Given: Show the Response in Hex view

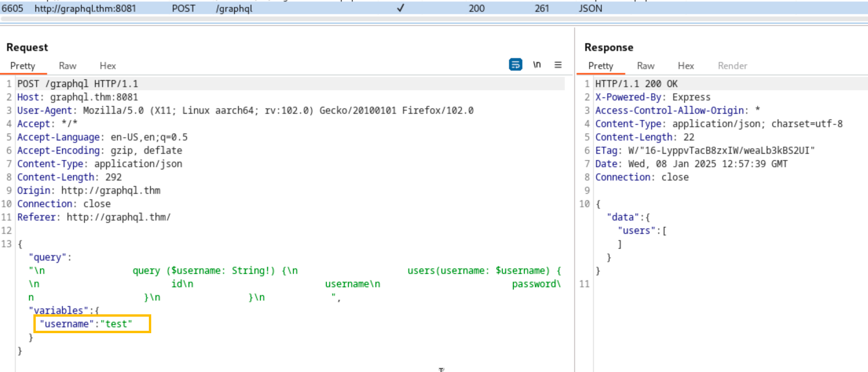Looking at the screenshot, I should coord(686,66).
